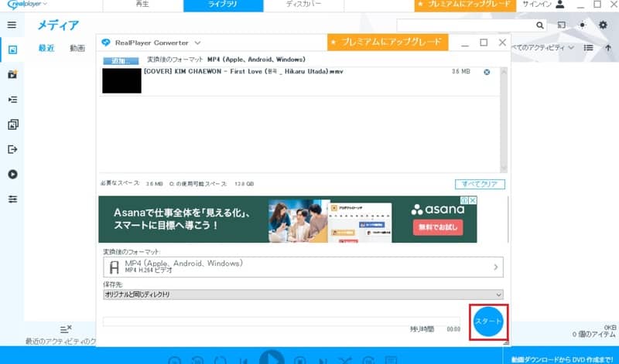
Task: Switch to the ライブラリ tab
Action: pyautogui.click(x=223, y=5)
